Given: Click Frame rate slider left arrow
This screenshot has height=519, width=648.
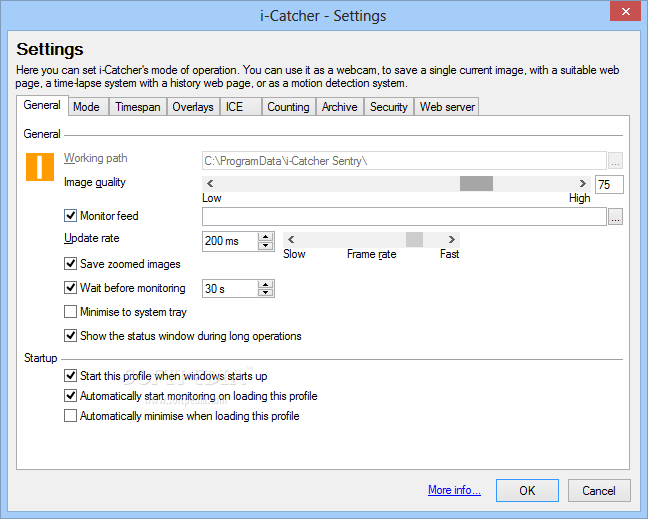Looking at the screenshot, I should pos(291,240).
